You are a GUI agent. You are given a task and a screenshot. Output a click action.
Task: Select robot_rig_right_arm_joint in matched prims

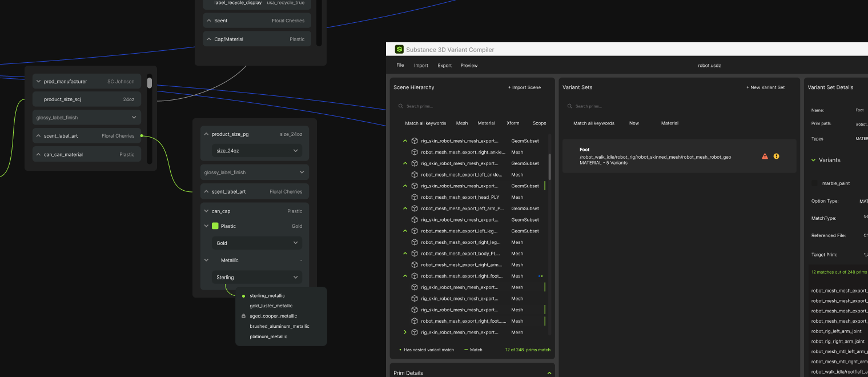(x=838, y=342)
